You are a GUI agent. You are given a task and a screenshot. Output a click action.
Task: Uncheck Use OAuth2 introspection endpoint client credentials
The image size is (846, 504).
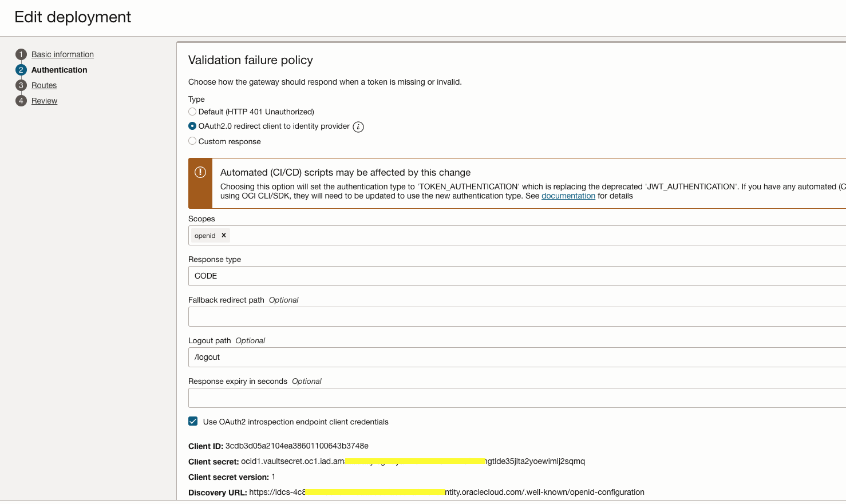(x=193, y=422)
